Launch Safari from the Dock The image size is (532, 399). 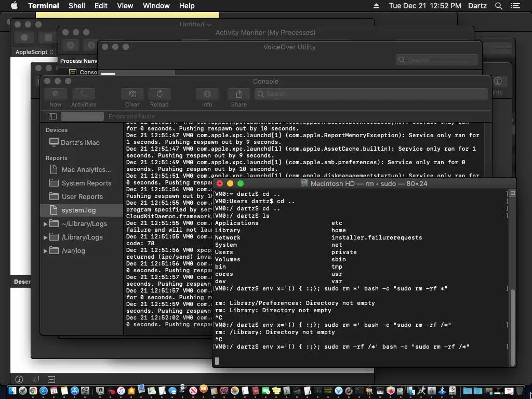(x=44, y=391)
